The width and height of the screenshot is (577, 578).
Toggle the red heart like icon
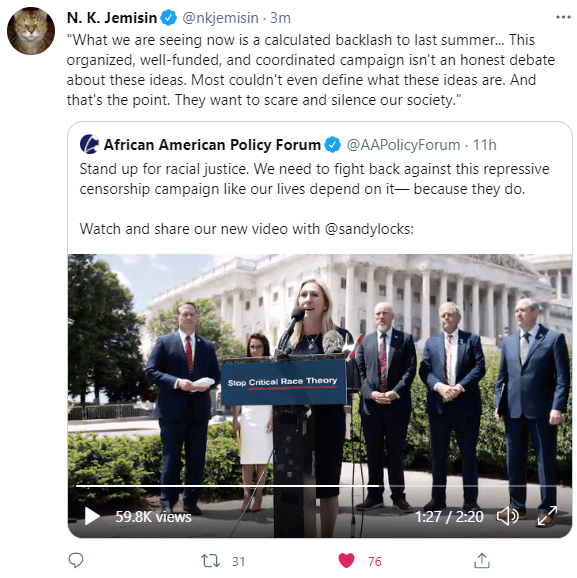point(346,561)
